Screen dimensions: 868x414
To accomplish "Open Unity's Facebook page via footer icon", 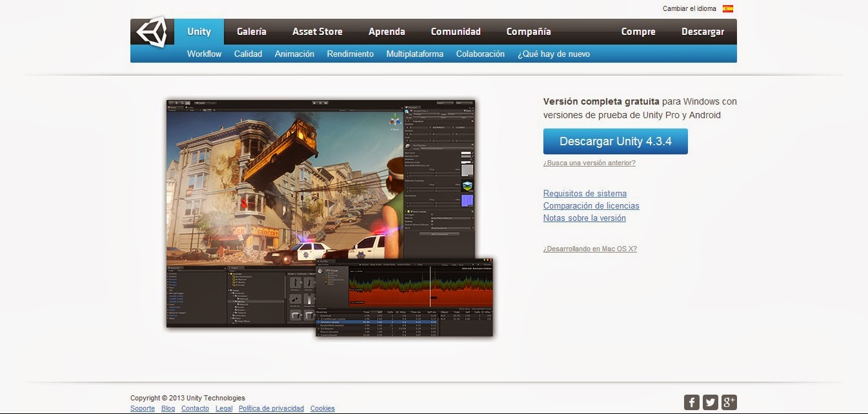I will 691,402.
